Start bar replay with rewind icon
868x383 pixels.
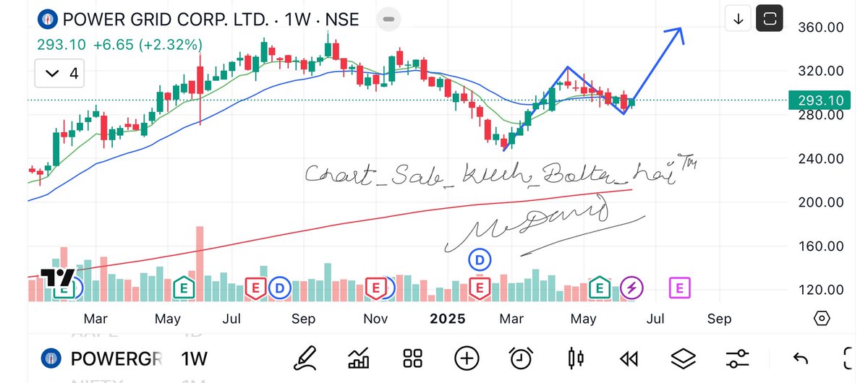pos(629,357)
